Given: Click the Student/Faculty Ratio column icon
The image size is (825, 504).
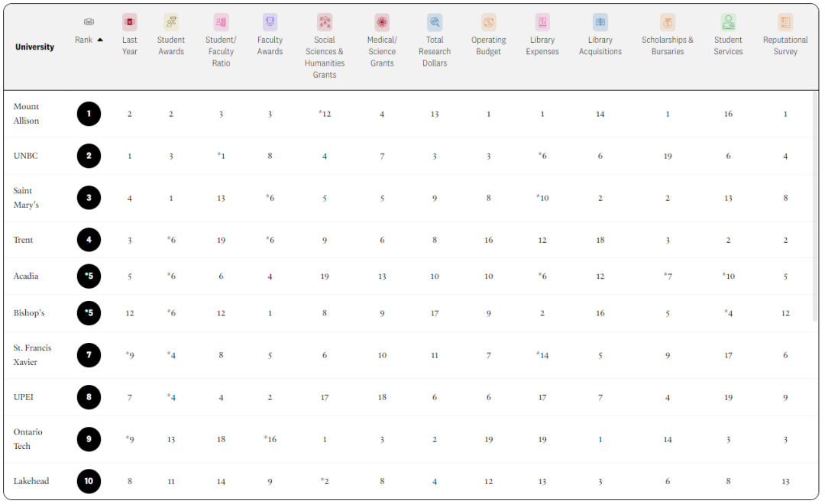Looking at the screenshot, I should [x=221, y=22].
